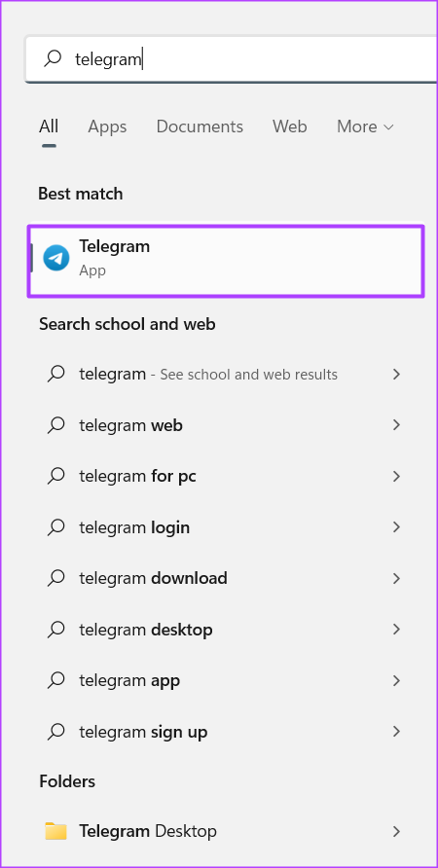Click the search icon beside 'telegram download'
The image size is (438, 868).
55,578
